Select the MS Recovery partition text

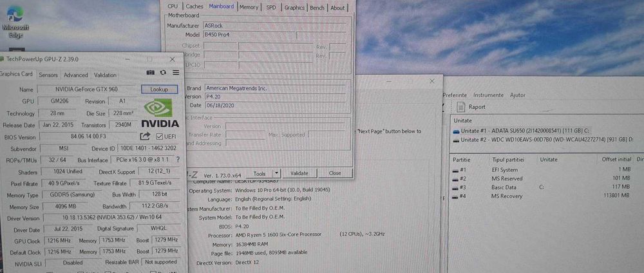pos(507,196)
